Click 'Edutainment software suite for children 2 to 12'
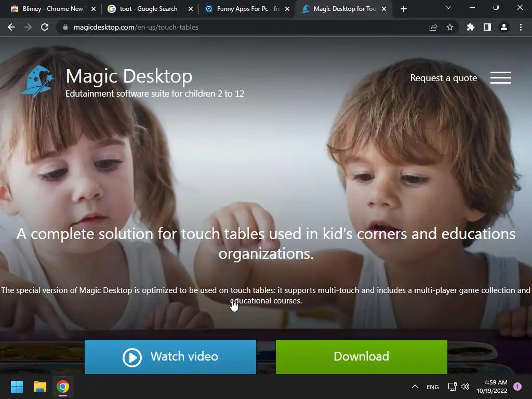The image size is (532, 399). (155, 94)
